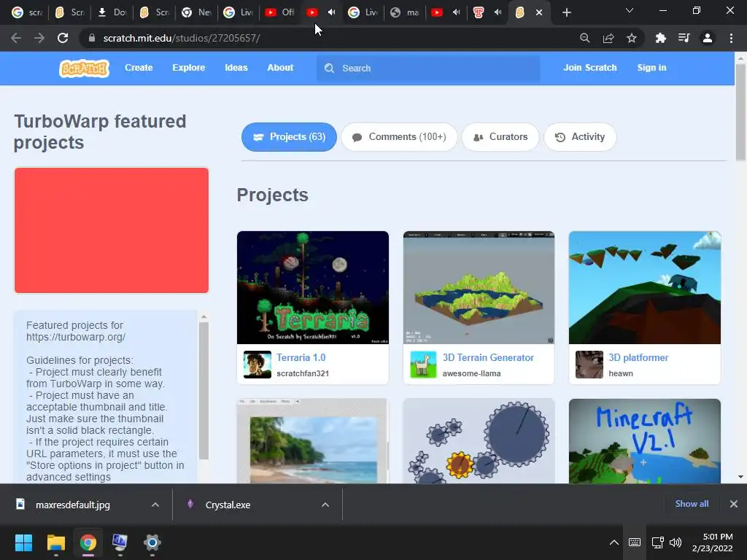
Task: Go back with the browser back arrow
Action: pos(16,38)
